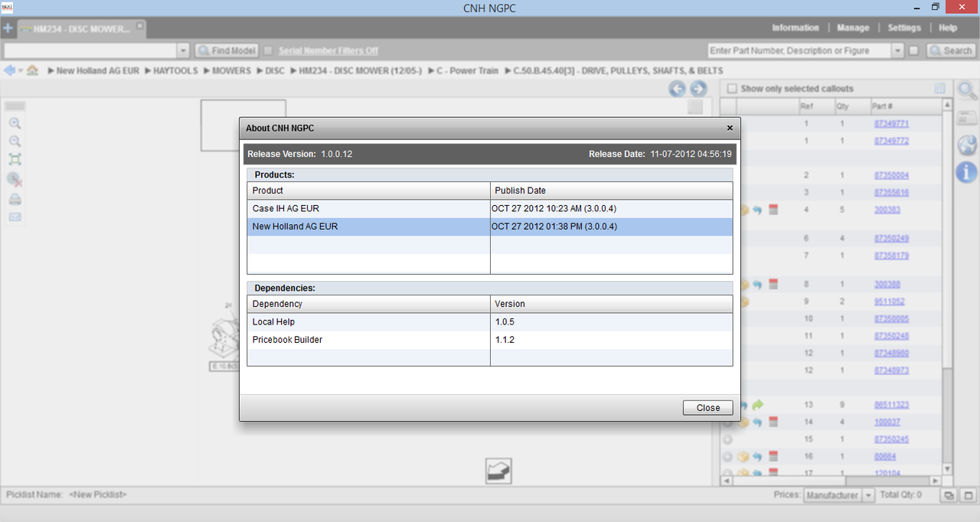Print the diagram via printer icon
Viewport: 980px width, 522px height.
[x=15, y=200]
